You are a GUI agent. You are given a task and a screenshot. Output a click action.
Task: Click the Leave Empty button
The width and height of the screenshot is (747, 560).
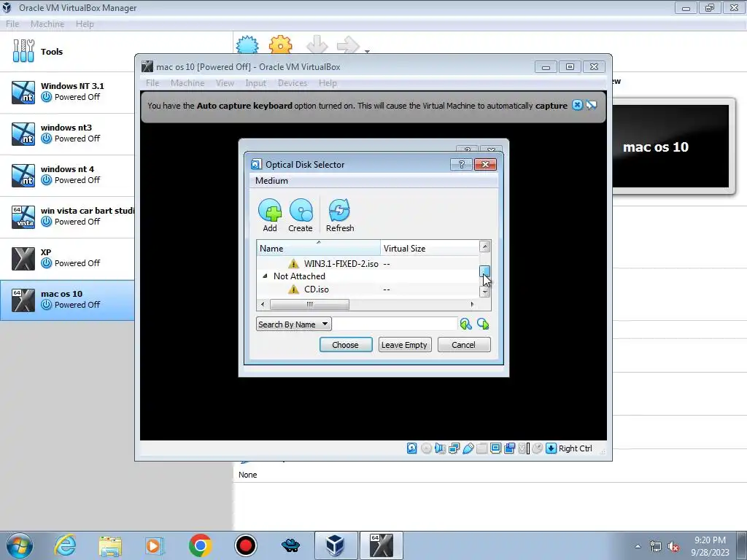coord(404,345)
